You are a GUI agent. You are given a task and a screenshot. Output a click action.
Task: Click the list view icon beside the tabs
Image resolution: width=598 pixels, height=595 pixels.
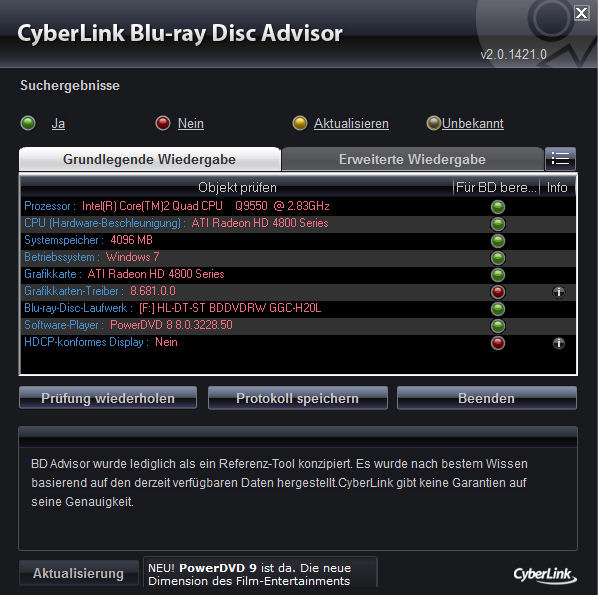pyautogui.click(x=560, y=159)
